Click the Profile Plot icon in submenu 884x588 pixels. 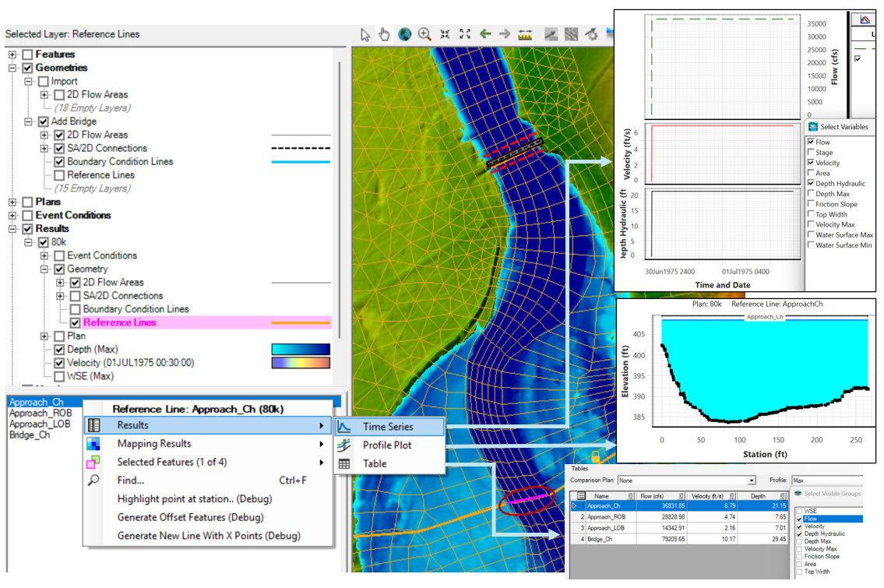(x=343, y=445)
